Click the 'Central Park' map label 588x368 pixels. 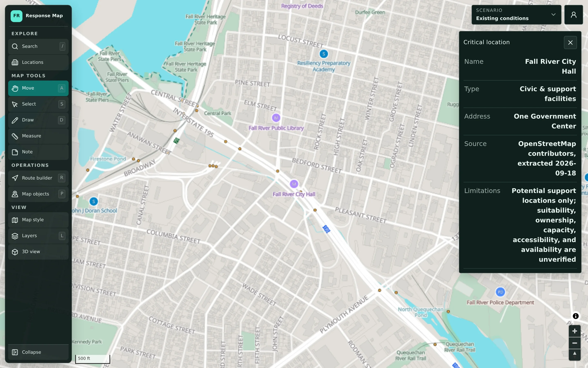pos(217,113)
